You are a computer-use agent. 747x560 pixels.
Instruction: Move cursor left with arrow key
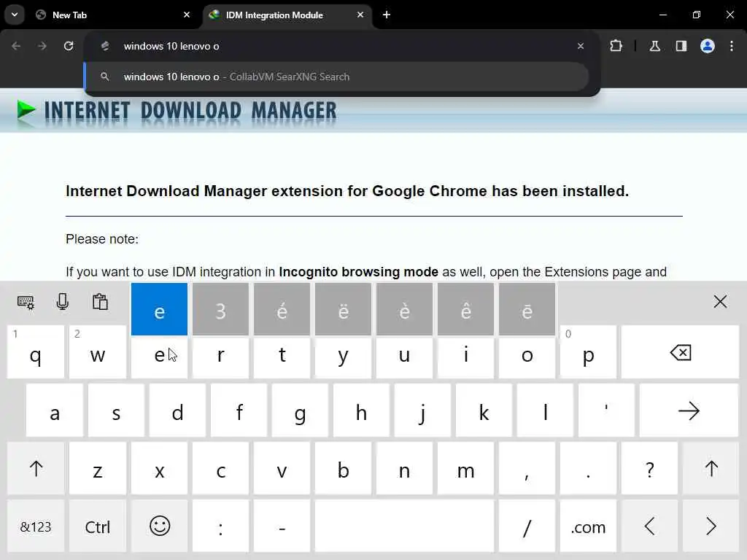tap(650, 526)
